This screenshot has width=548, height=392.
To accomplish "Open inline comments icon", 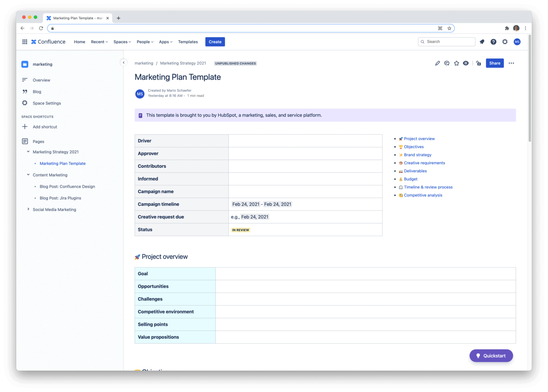I will [447, 63].
